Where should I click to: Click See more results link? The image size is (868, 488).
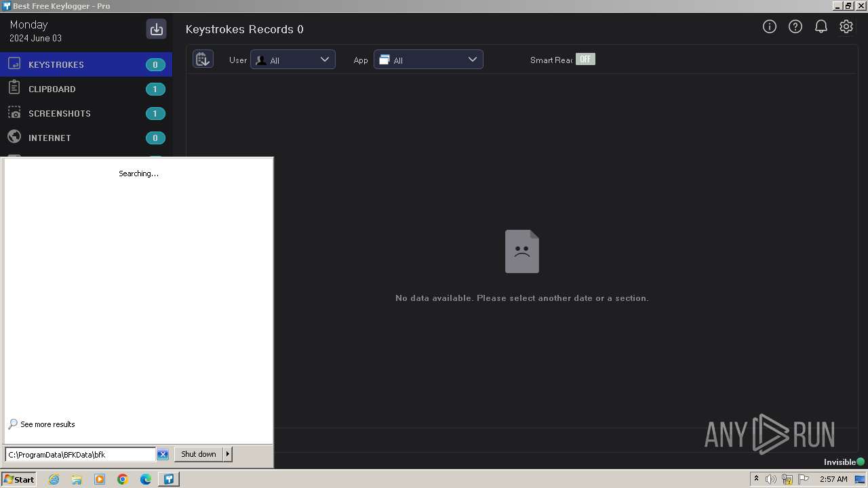pos(47,424)
